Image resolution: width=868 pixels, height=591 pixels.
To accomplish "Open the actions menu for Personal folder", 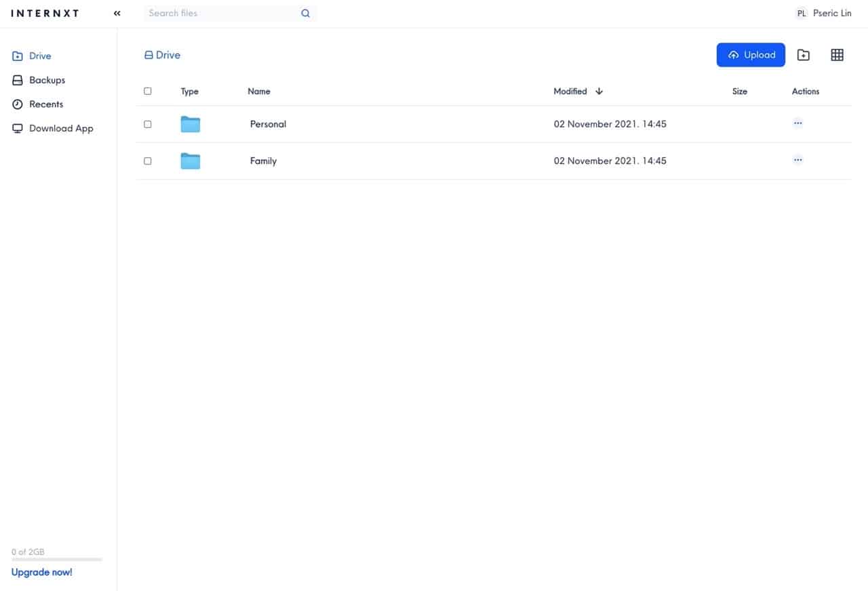I will tap(797, 123).
